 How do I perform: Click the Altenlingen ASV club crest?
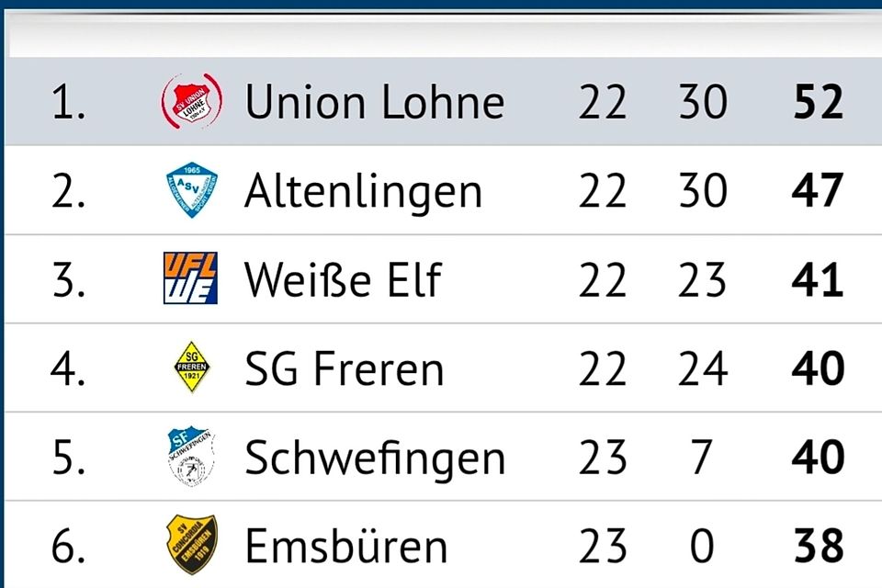point(192,191)
